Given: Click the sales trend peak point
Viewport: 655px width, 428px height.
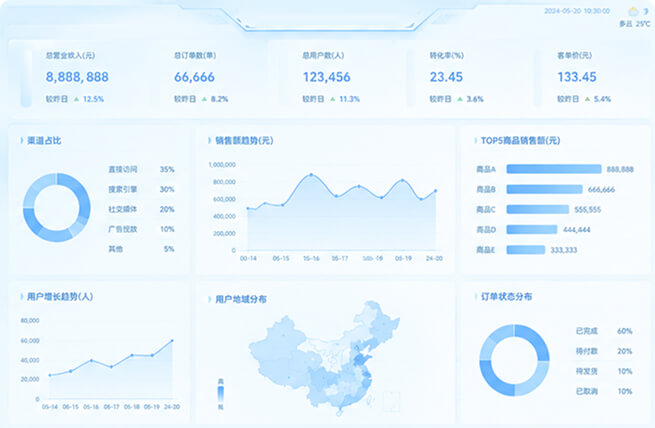Looking at the screenshot, I should [x=311, y=175].
